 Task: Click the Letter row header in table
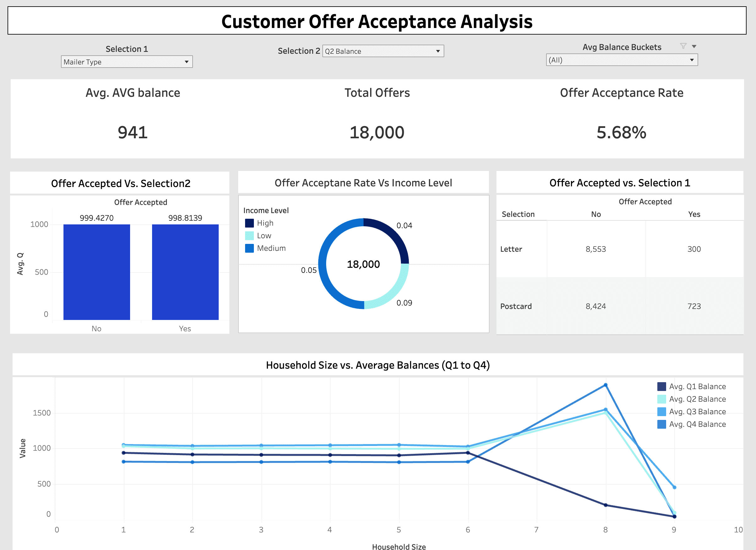(x=511, y=249)
